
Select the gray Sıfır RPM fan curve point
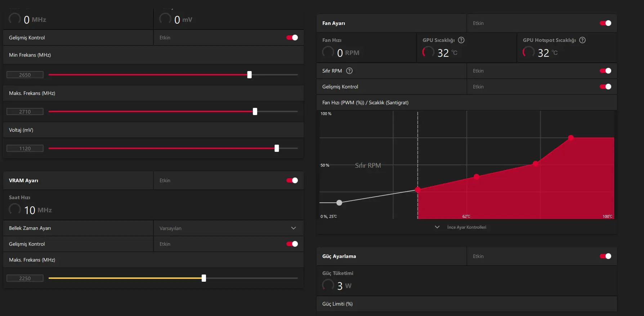[339, 203]
